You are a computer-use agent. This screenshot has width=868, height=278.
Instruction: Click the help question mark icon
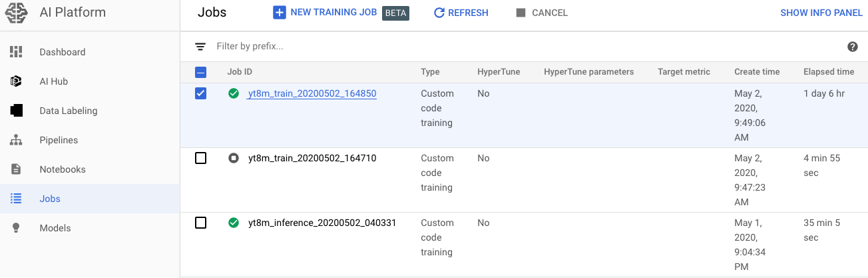pyautogui.click(x=852, y=47)
